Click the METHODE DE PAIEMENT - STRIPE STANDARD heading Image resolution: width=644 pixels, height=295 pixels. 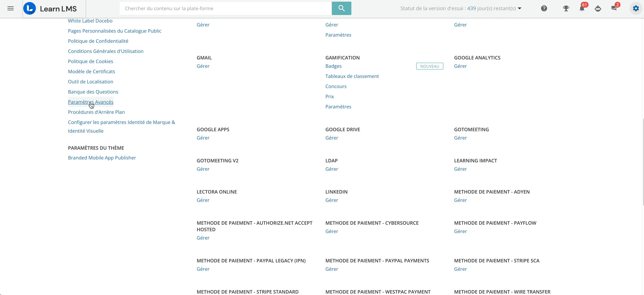tap(247, 292)
